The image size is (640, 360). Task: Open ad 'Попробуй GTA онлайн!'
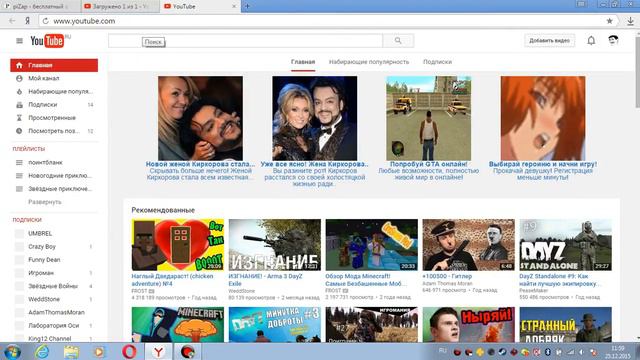(429, 164)
